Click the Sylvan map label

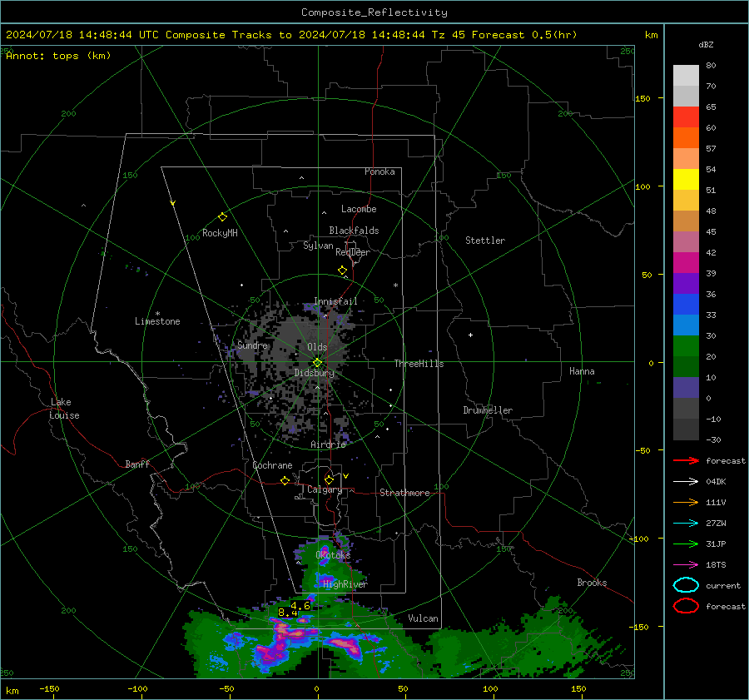pyautogui.click(x=318, y=246)
